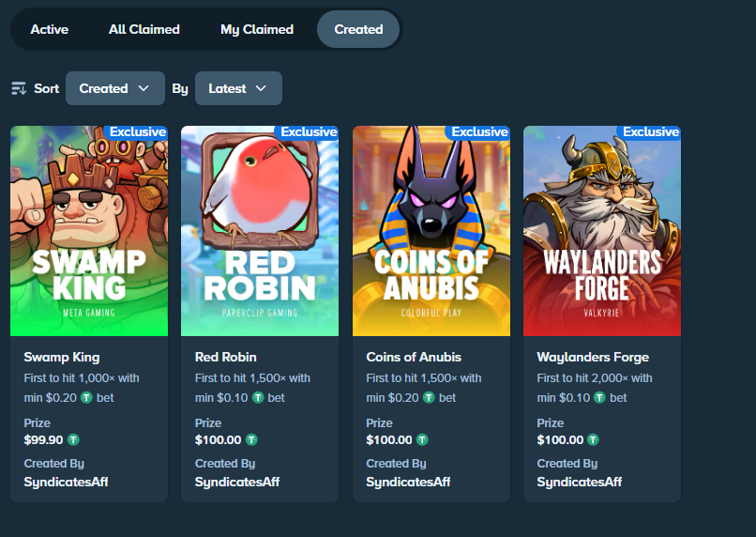Image resolution: width=756 pixels, height=537 pixels.
Task: Click Tether icon beside Coins of Anubis prize
Action: coord(422,440)
